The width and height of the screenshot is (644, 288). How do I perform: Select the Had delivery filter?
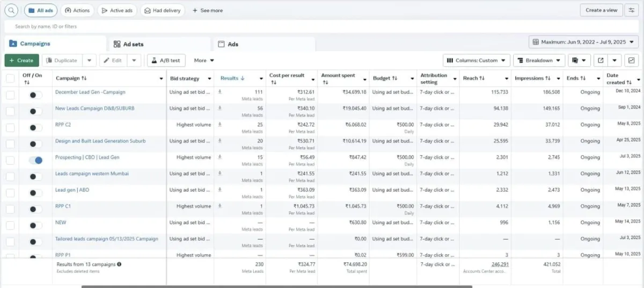pyautogui.click(x=163, y=10)
